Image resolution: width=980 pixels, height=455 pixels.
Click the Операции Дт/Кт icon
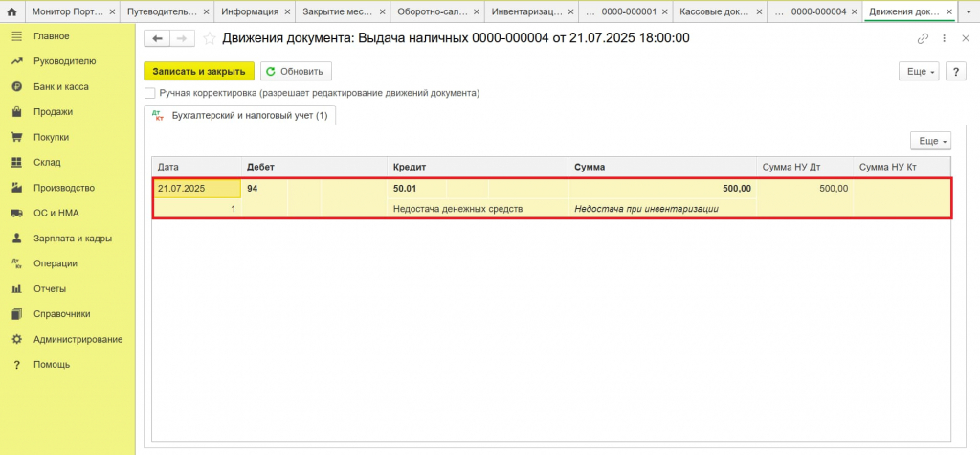coord(17,263)
